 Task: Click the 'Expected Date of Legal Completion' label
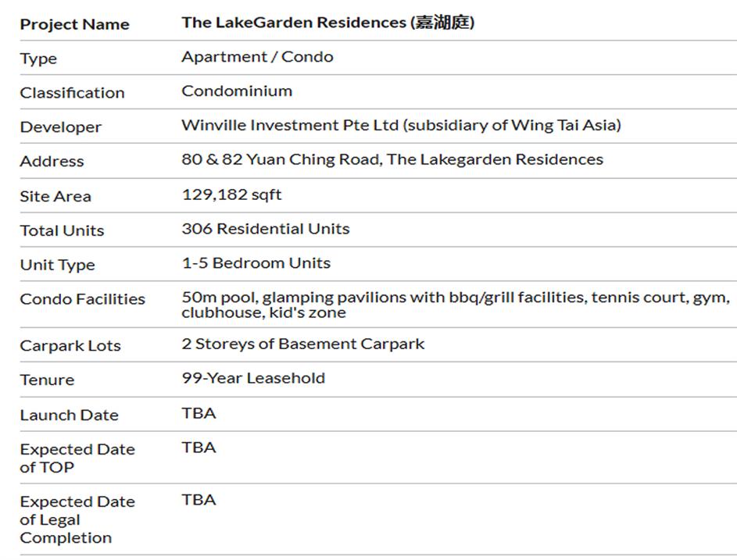coord(77,519)
